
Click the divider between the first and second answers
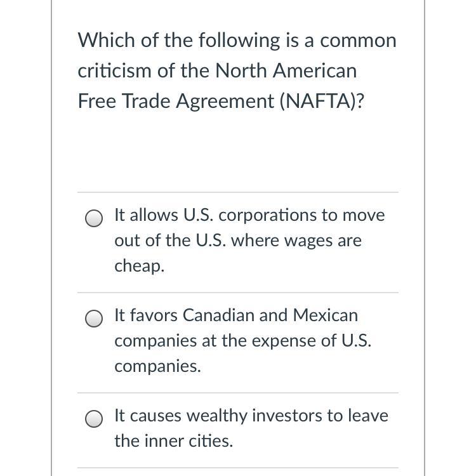pos(238,293)
